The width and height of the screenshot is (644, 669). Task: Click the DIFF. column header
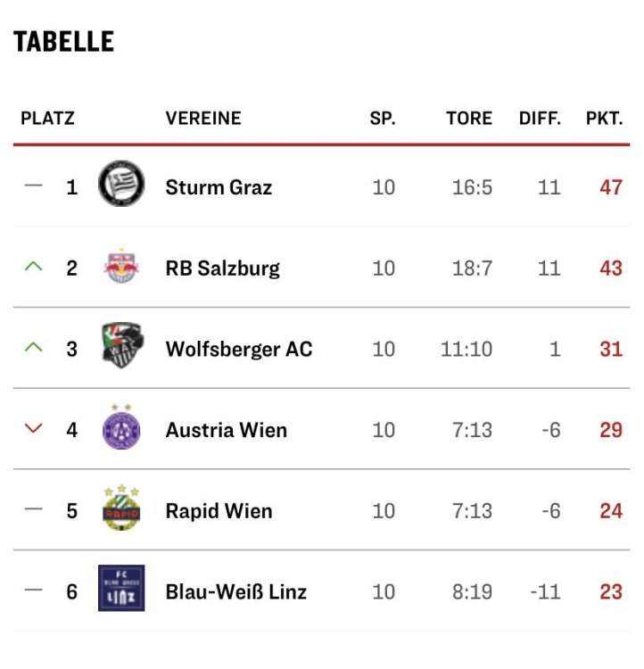pyautogui.click(x=540, y=118)
